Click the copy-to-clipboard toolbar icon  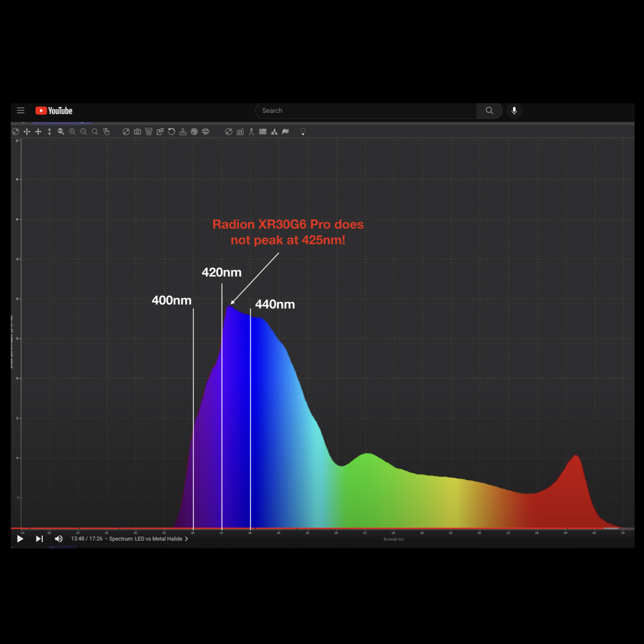click(160, 131)
